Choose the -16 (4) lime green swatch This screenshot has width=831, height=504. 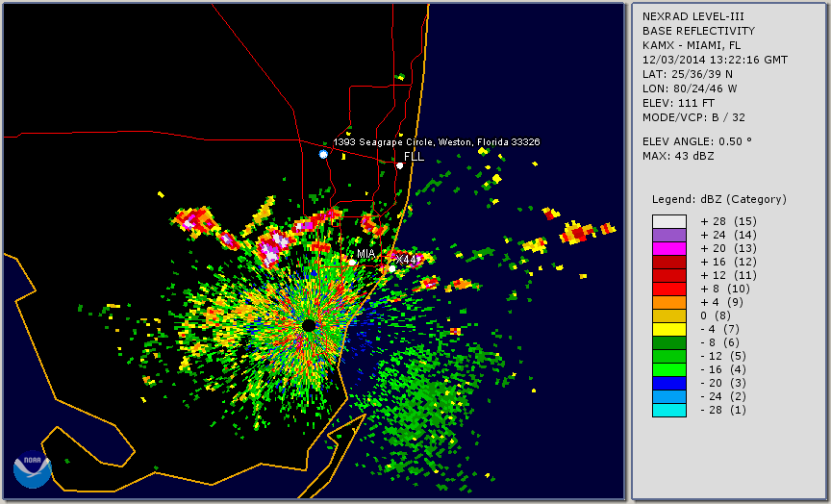coord(669,370)
